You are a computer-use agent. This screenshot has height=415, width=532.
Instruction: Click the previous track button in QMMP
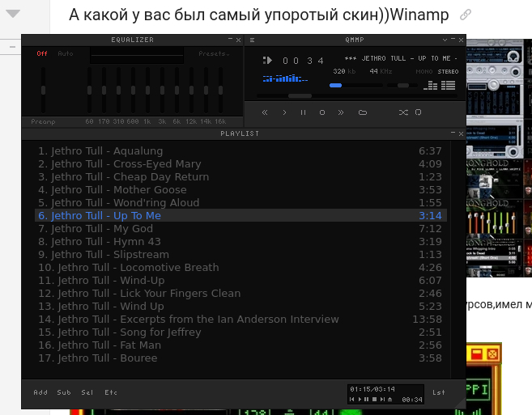coord(265,112)
